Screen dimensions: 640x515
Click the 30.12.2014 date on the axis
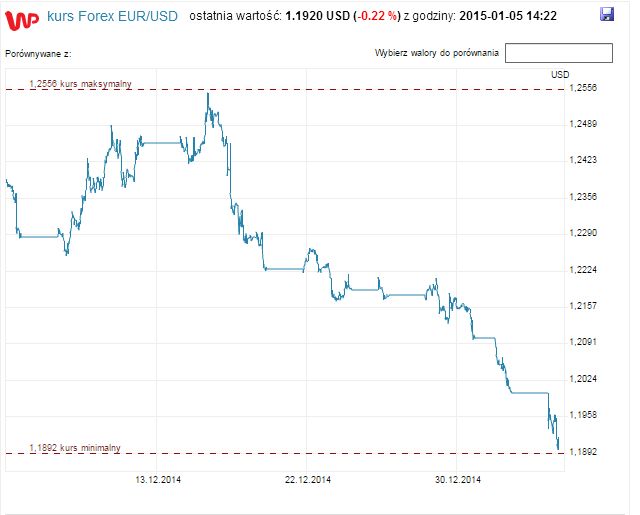tap(458, 480)
